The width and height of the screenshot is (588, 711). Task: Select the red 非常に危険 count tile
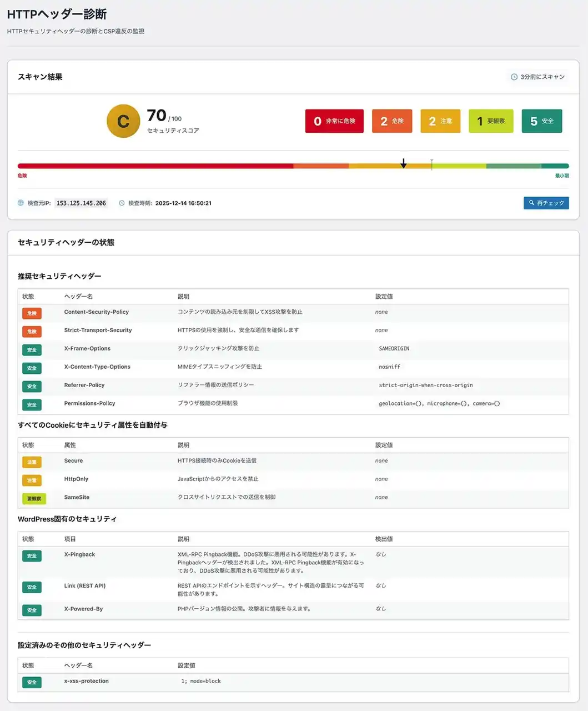pyautogui.click(x=334, y=121)
